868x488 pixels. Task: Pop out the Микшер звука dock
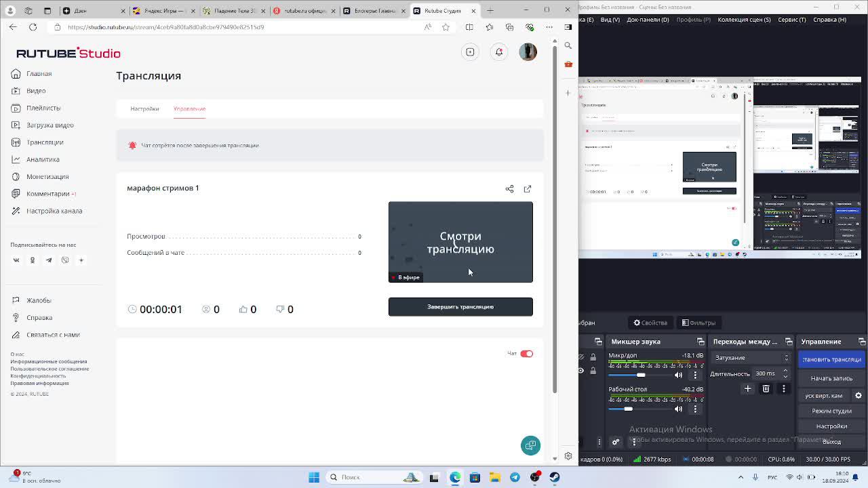pos(701,342)
